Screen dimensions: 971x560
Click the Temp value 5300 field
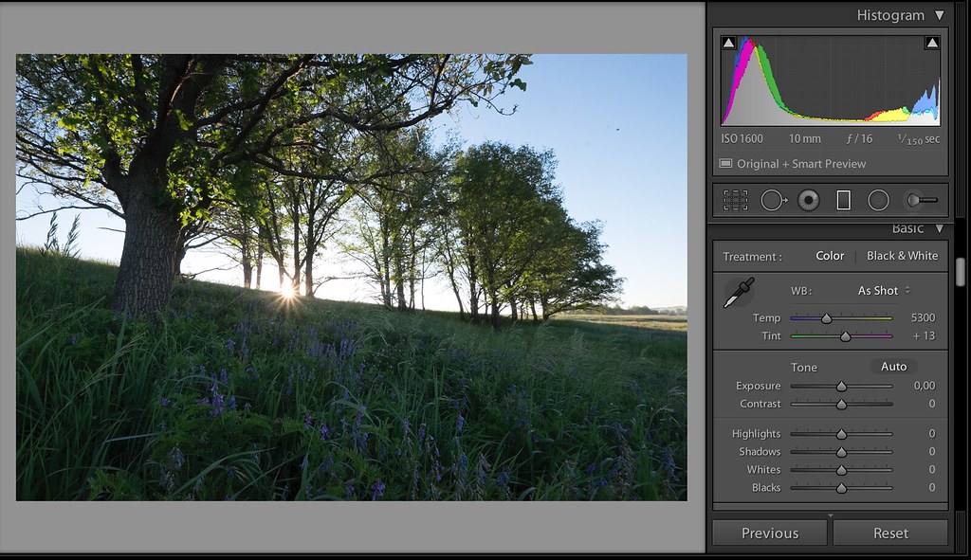pyautogui.click(x=923, y=317)
